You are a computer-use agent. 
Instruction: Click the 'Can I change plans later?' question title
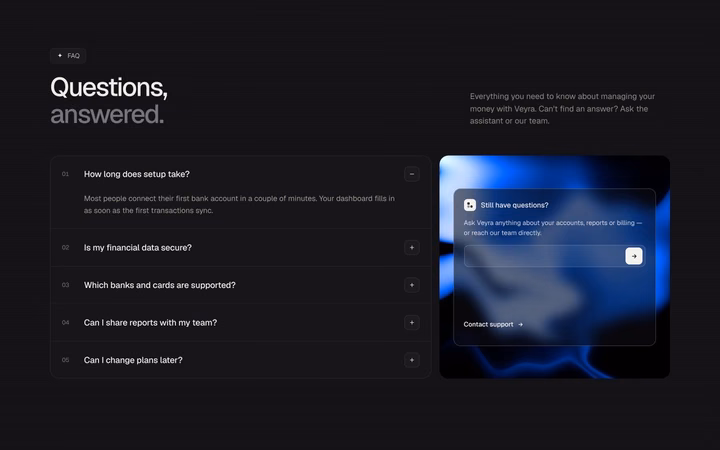point(133,360)
